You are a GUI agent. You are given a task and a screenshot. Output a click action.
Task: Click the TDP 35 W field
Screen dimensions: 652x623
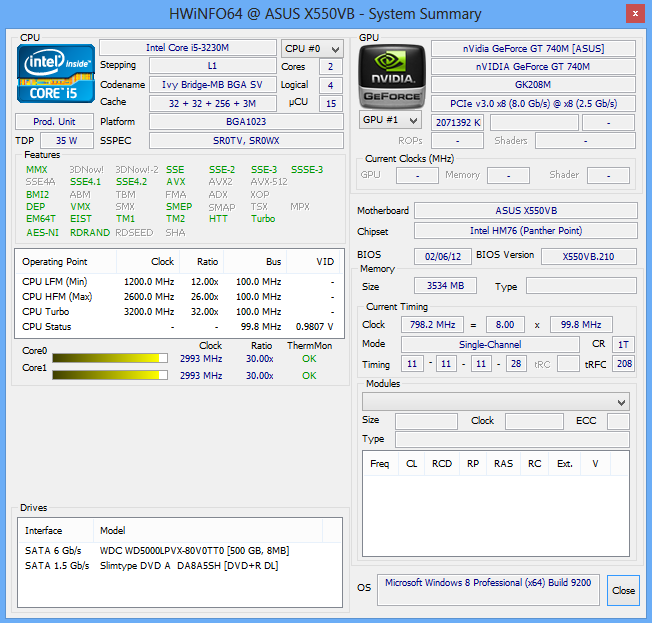pos(67,141)
